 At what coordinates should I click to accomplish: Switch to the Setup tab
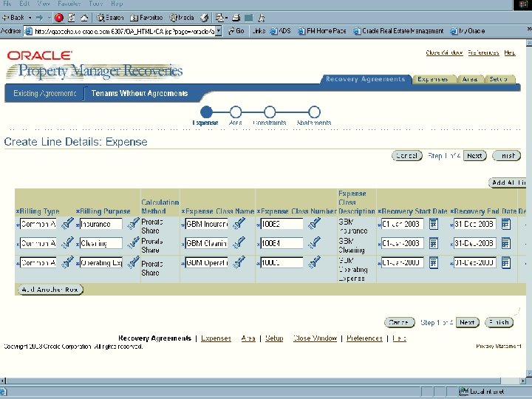[499, 79]
